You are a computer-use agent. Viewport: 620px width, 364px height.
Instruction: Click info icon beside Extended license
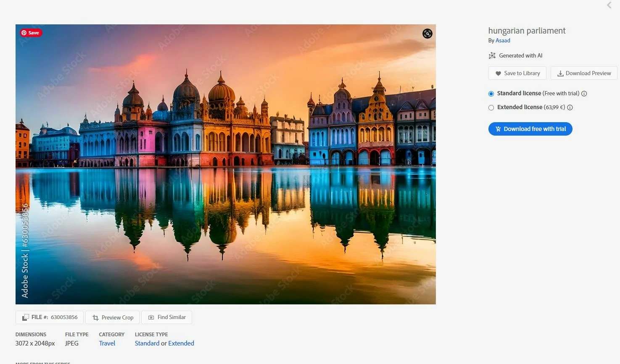(570, 107)
